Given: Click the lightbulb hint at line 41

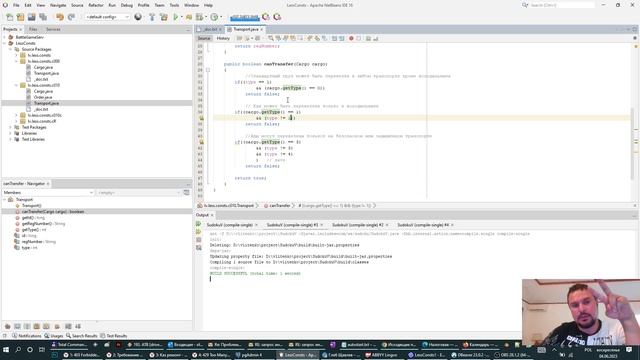Looking at the screenshot, I should pyautogui.click(x=201, y=142).
